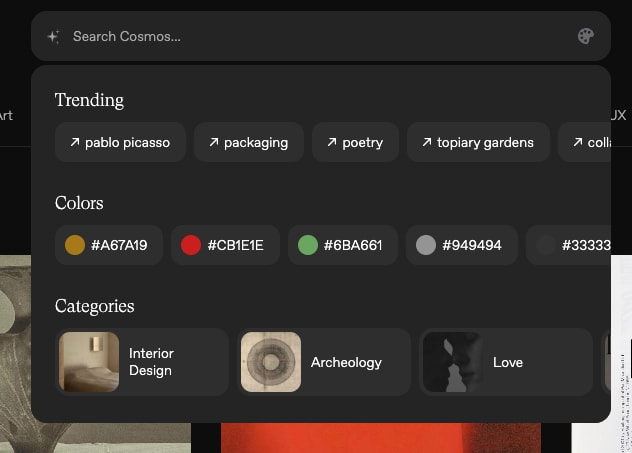Screen dimensions: 632x453
Task: Select the partially visible 'coll' trending chip
Action: [585, 142]
